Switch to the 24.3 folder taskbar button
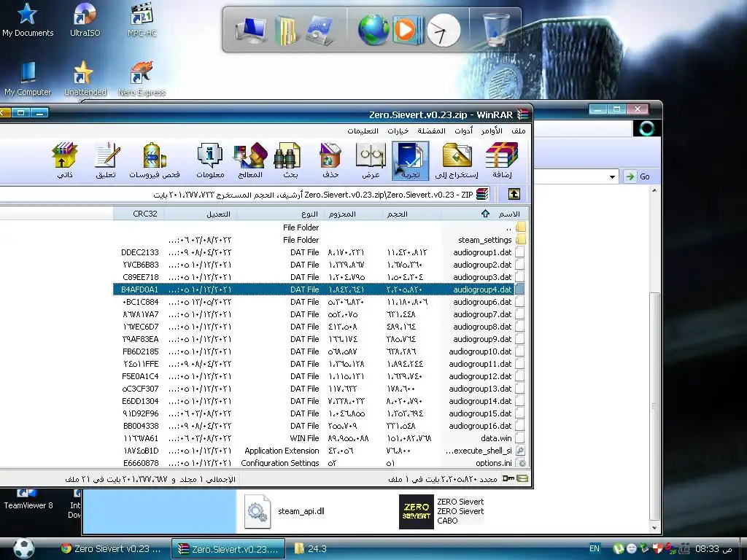747x560 pixels. point(311,548)
